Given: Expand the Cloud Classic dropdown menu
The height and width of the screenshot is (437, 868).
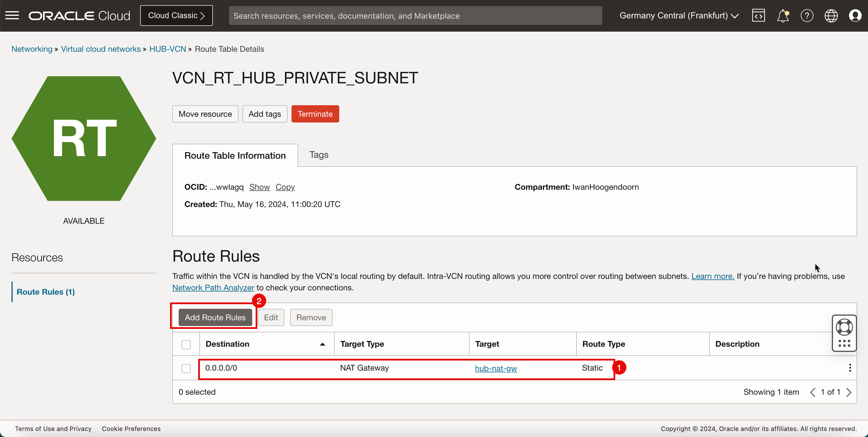Looking at the screenshot, I should click(x=176, y=16).
